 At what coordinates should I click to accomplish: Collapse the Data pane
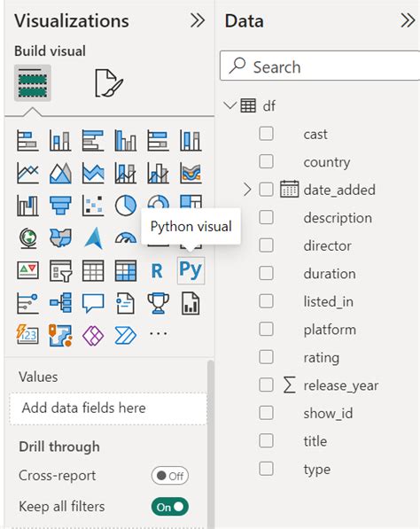click(408, 20)
